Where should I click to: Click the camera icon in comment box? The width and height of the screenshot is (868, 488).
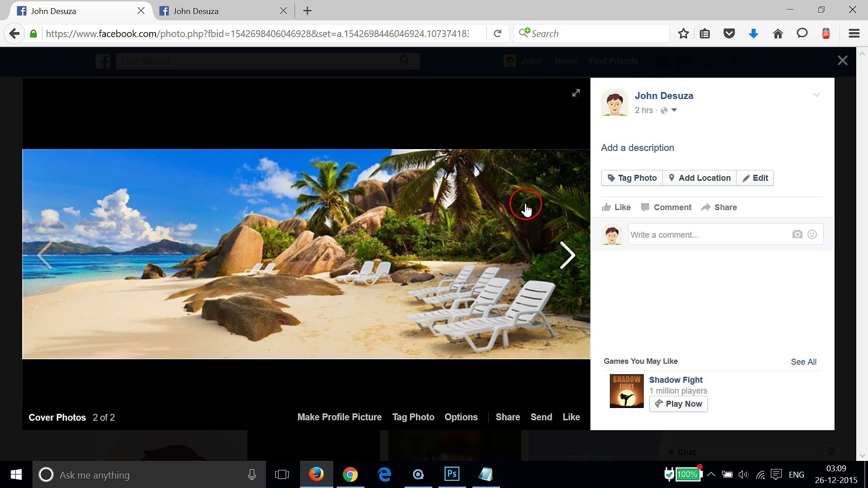[797, 234]
